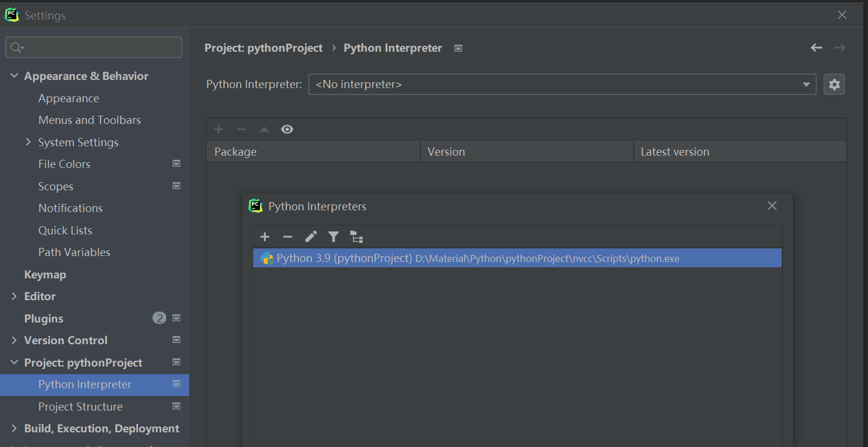Open the Notifications settings page
This screenshot has width=868, height=447.
[70, 208]
